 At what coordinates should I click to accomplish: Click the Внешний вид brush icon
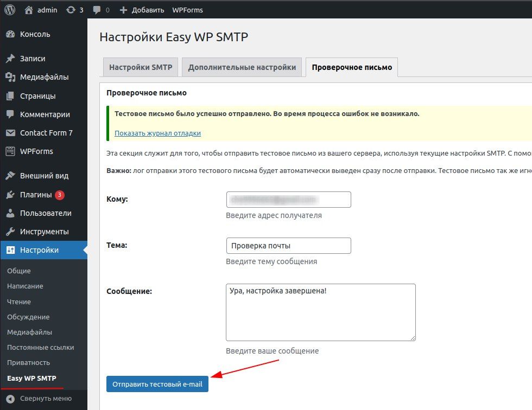pos(10,176)
